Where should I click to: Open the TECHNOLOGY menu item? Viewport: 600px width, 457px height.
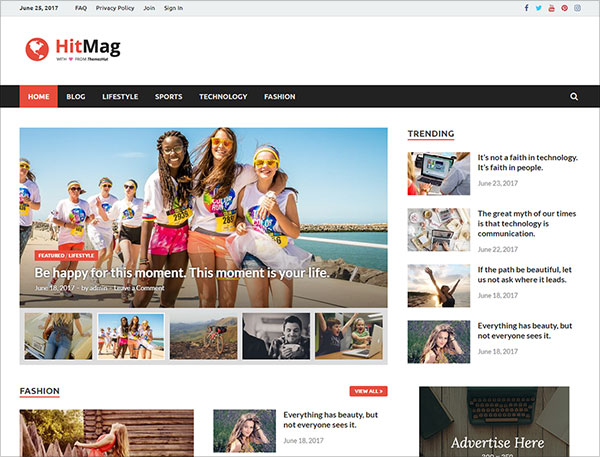(223, 96)
